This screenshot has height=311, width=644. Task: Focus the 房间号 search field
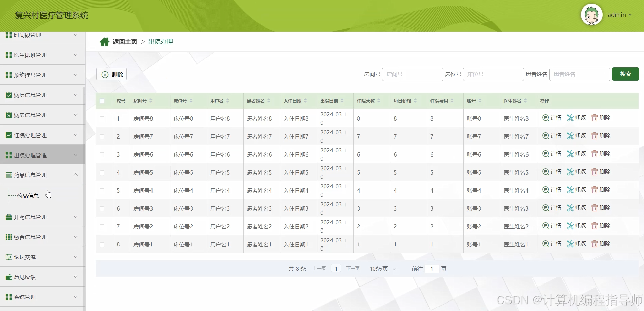point(412,74)
